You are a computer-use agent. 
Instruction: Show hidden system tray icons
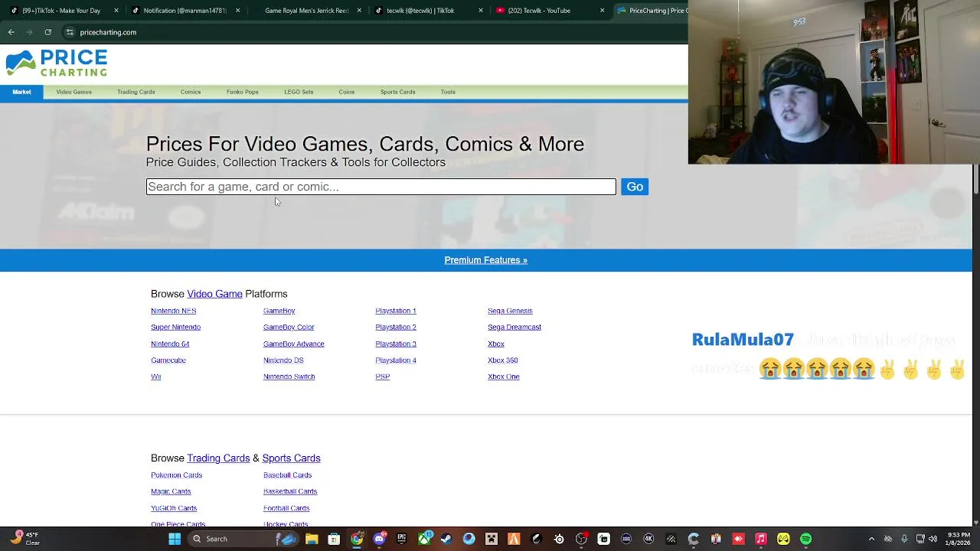871,539
